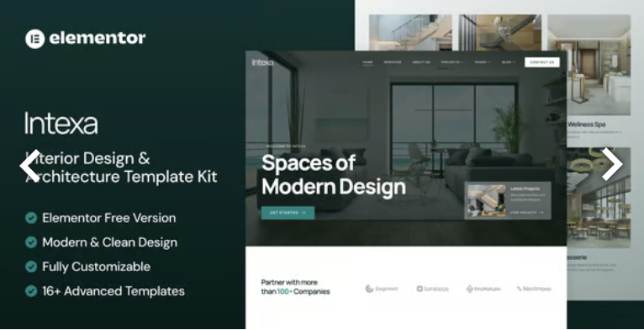
Task: Click the Wellness Spa project title
Action: click(587, 124)
